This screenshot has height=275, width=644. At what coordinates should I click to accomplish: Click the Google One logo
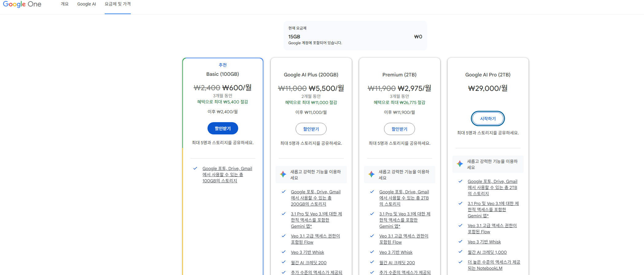pyautogui.click(x=22, y=4)
